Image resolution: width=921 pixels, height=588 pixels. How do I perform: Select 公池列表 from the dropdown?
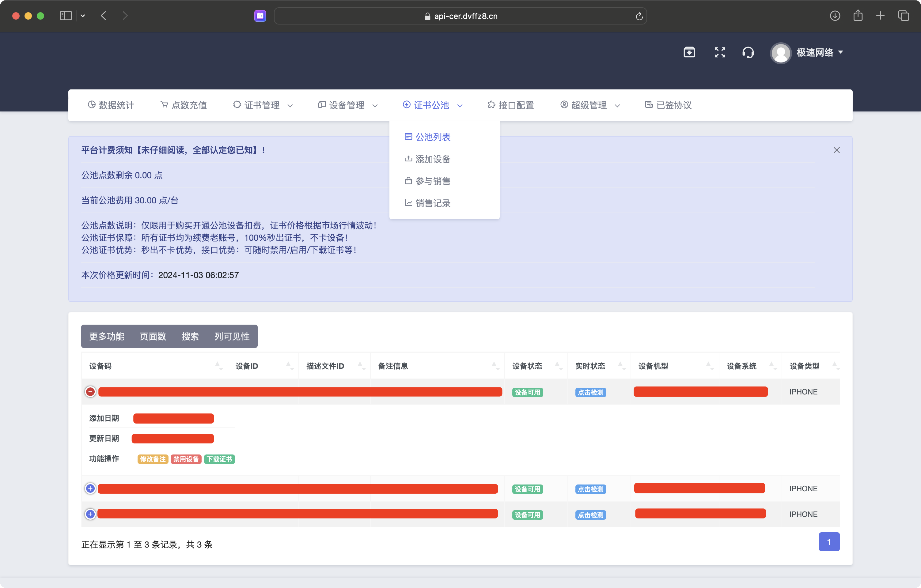428,137
